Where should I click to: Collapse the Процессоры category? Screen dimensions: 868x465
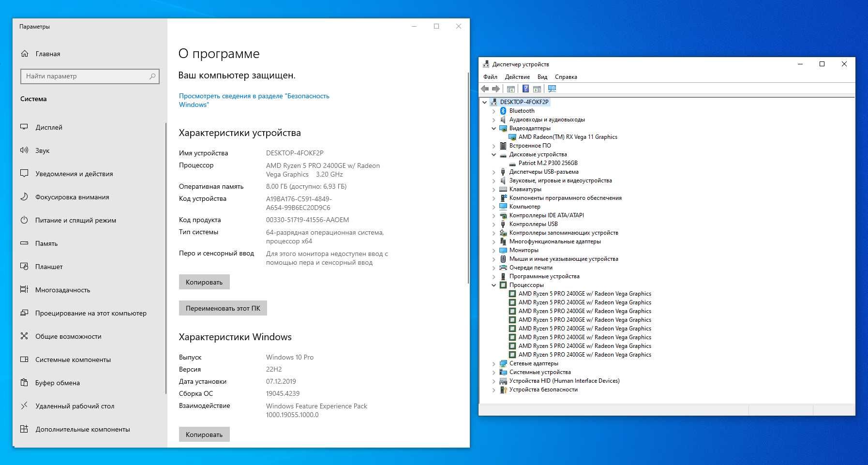click(x=494, y=285)
